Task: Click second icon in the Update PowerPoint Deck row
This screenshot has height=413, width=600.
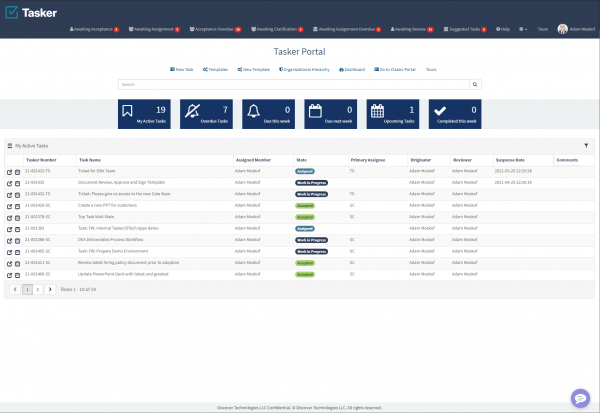Action: click(18, 276)
